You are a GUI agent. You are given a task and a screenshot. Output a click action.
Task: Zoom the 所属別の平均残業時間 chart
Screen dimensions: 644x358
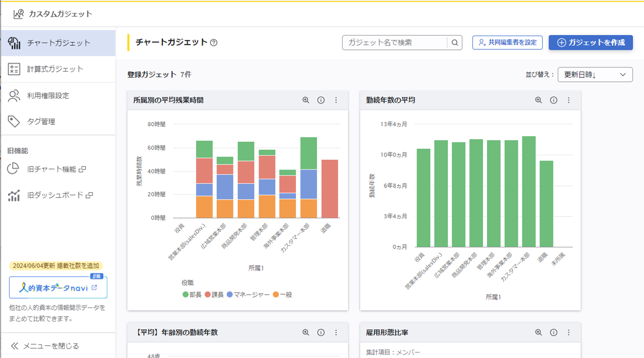tap(306, 100)
